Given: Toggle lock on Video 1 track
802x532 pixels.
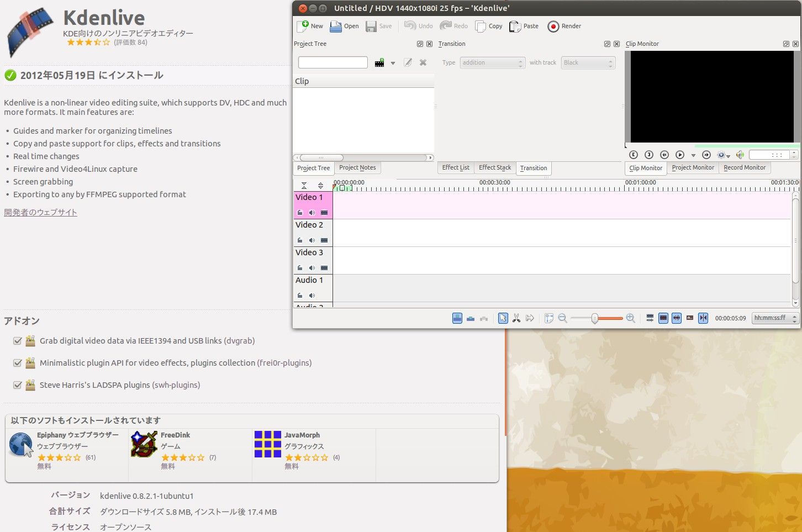Looking at the screenshot, I should [300, 213].
